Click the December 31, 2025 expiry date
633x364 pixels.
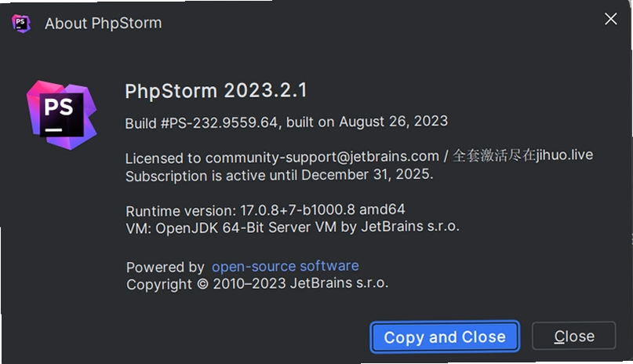click(367, 175)
